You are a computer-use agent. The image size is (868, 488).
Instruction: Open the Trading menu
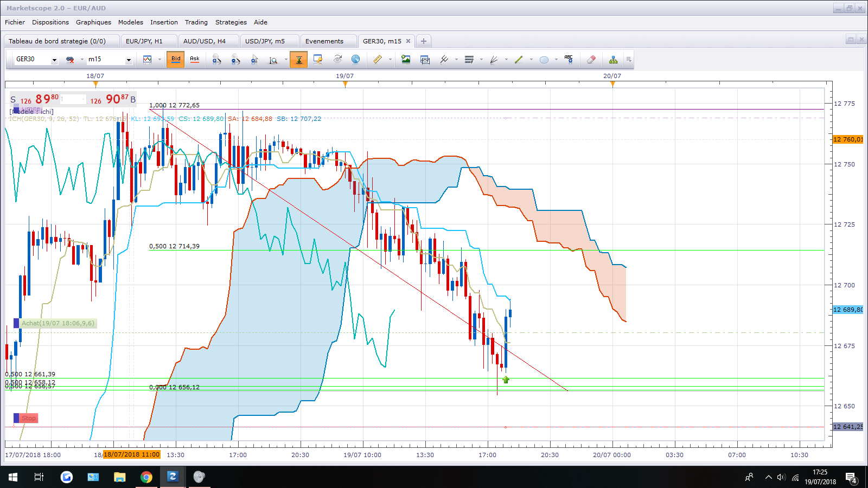pos(196,22)
